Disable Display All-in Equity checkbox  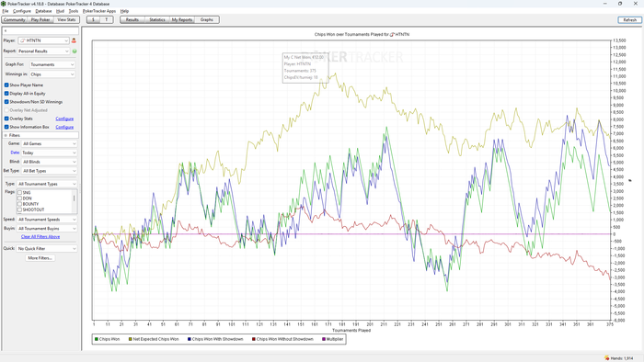(x=6, y=94)
